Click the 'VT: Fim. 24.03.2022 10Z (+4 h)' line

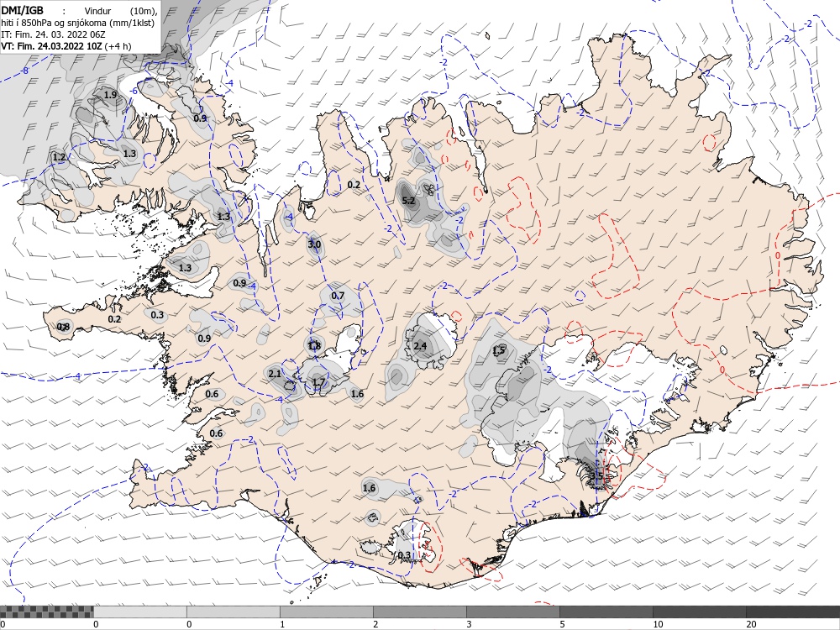pos(66,46)
